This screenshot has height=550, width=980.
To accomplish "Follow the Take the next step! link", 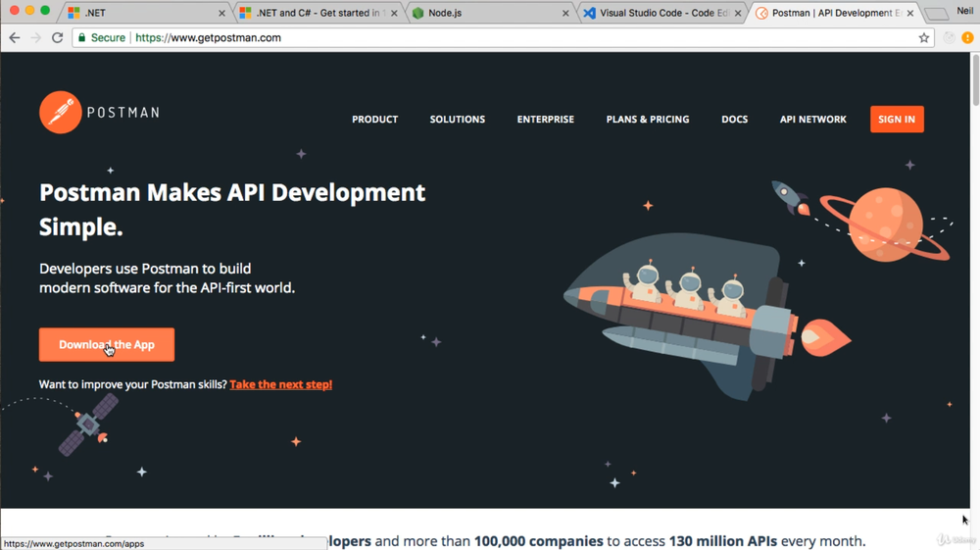I will (280, 384).
